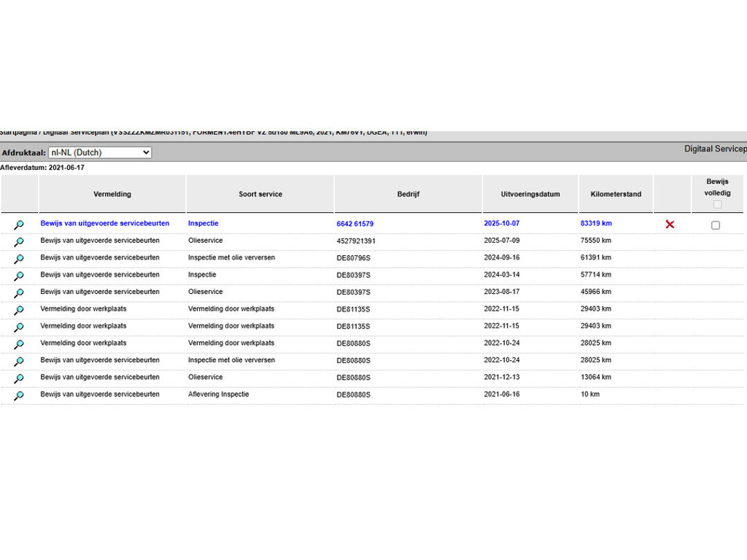
Task: Open magnifier for 2022-10-24 Inspectie met olie verversen
Action: 19,361
